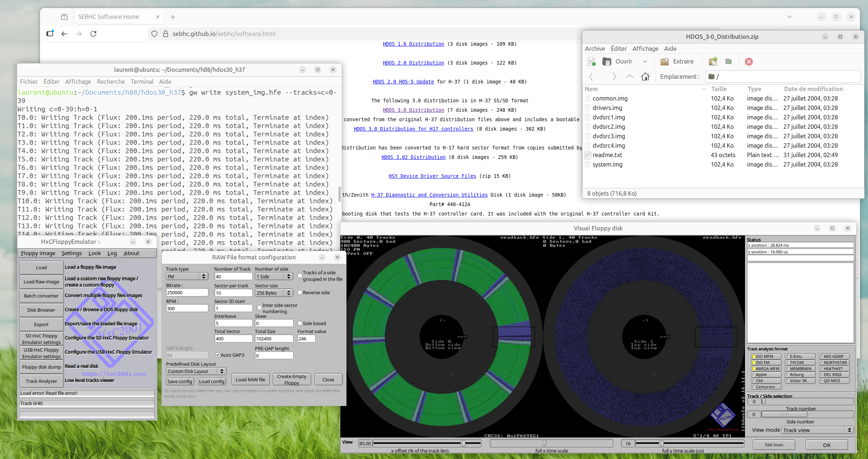Screen dimensions: 868x459
Task: Reload the SEBHC browser page
Action: 93,34
